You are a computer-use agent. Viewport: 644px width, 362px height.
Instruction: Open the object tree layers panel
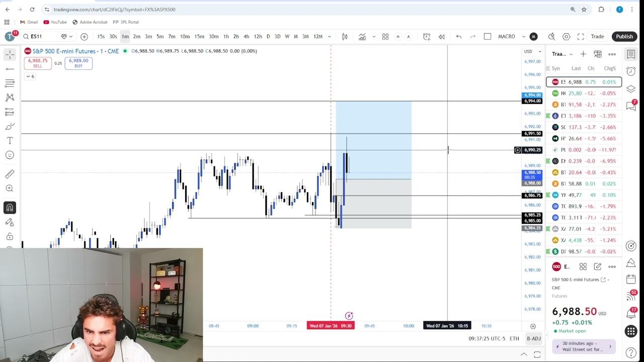click(631, 89)
